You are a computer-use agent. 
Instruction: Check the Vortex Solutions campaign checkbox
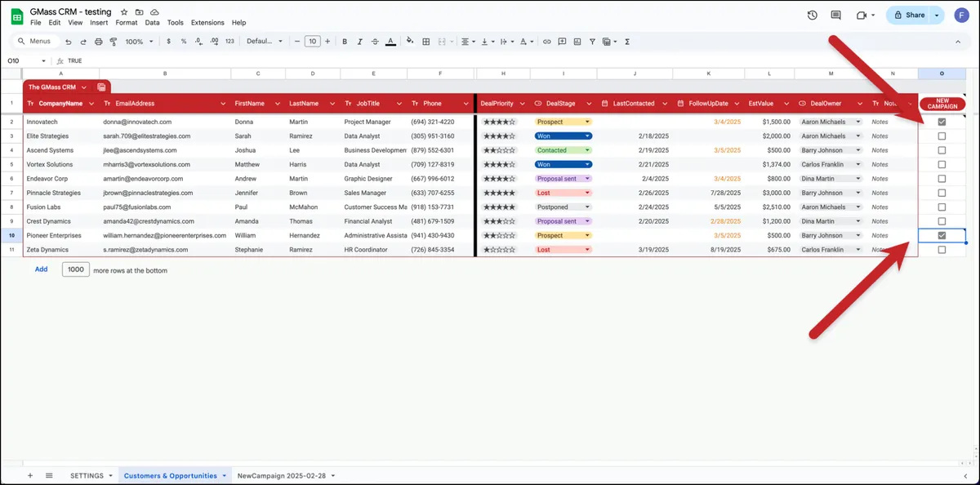[942, 164]
